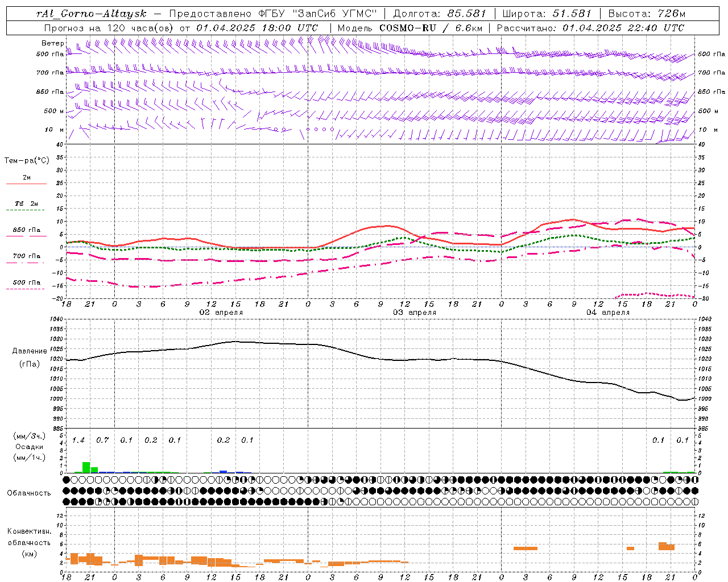
Task: Select the 04 апреля date label
Action: [x=608, y=313]
